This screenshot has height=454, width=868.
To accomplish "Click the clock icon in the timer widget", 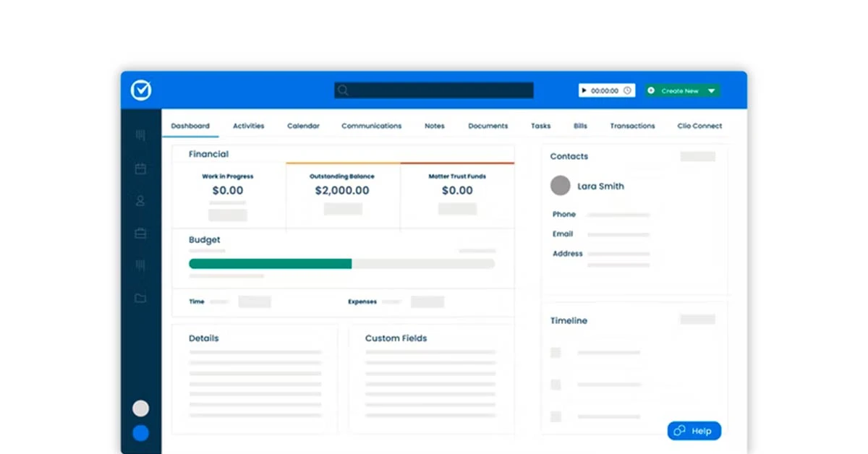I will point(626,90).
